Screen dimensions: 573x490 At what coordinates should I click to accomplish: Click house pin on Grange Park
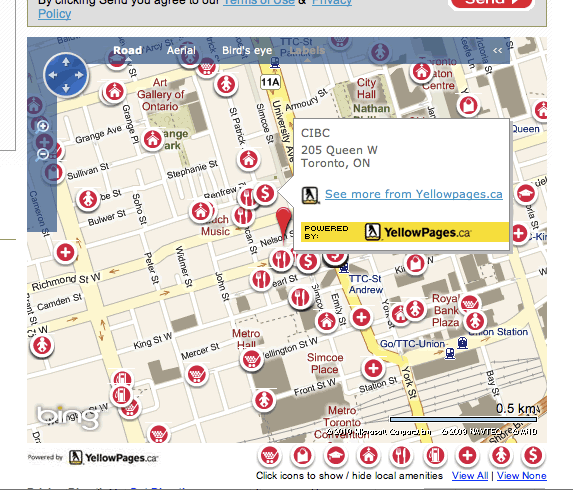tap(153, 139)
